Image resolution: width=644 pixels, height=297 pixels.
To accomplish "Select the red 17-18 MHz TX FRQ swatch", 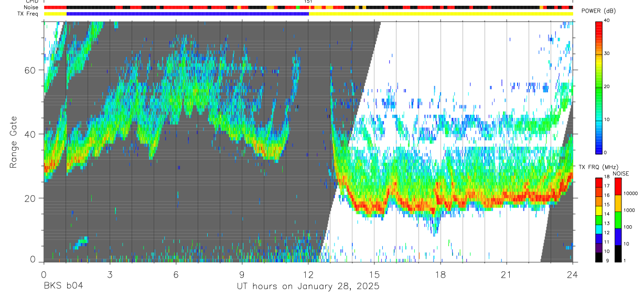I will coord(599,183).
